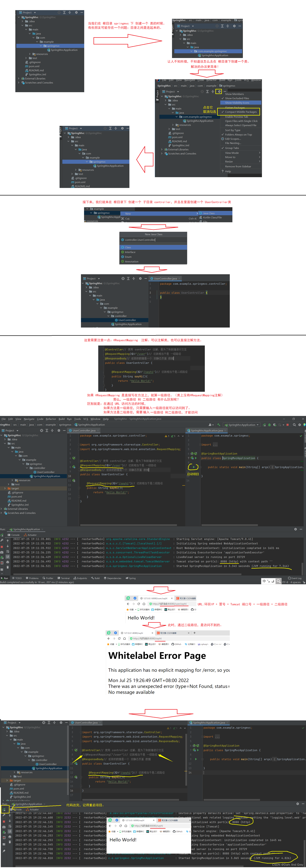The height and width of the screenshot is (868, 306).
Task: Enable the Show Members option
Action: point(241,94)
